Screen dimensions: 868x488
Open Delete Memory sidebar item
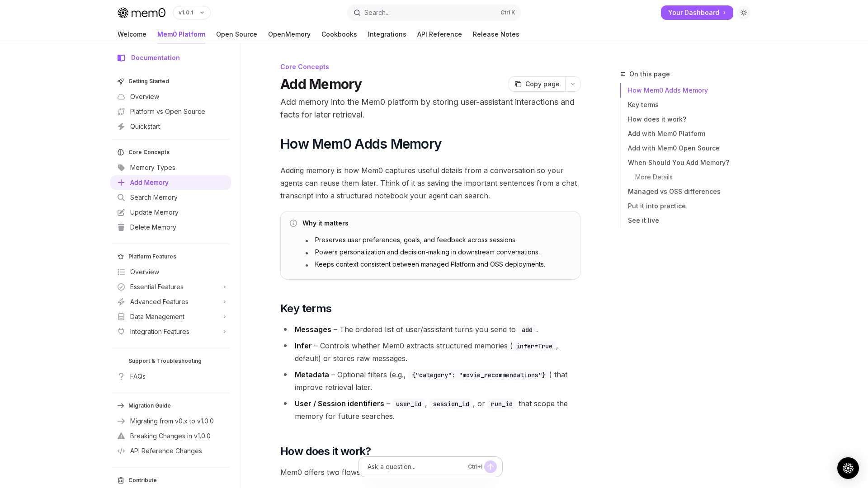click(x=153, y=227)
